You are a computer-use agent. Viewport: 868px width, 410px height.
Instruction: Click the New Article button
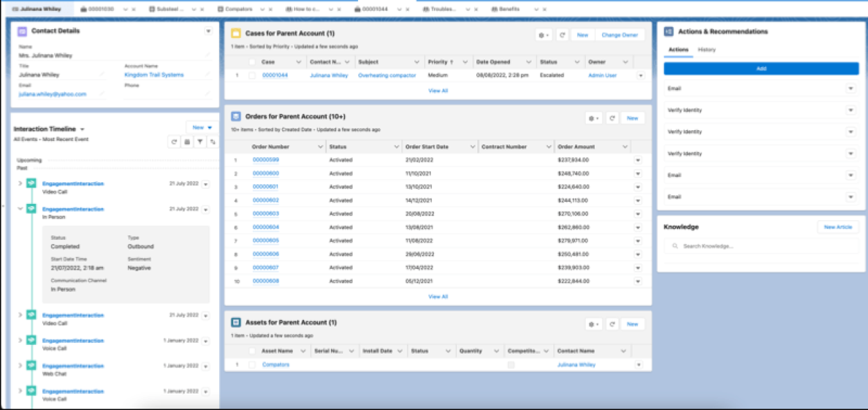838,227
